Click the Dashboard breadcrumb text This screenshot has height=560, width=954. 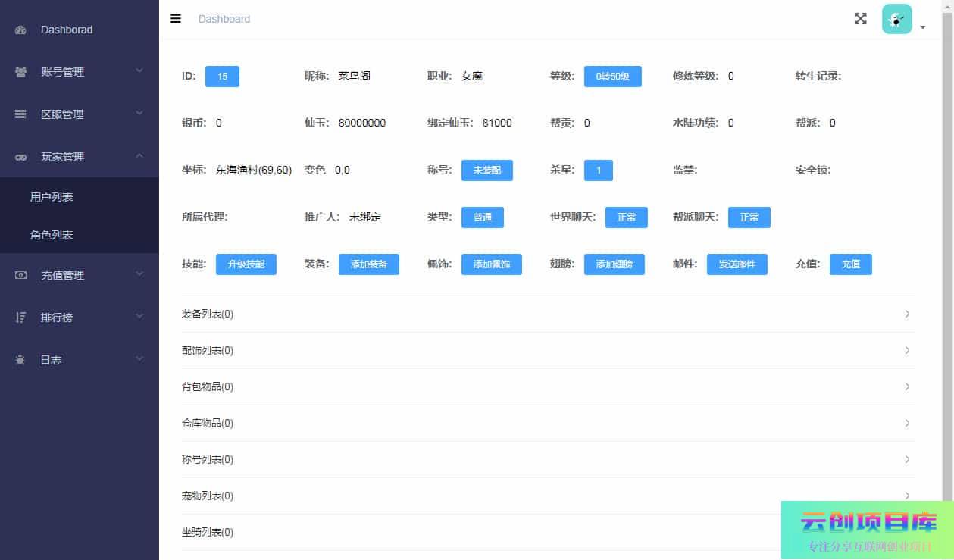coord(224,19)
